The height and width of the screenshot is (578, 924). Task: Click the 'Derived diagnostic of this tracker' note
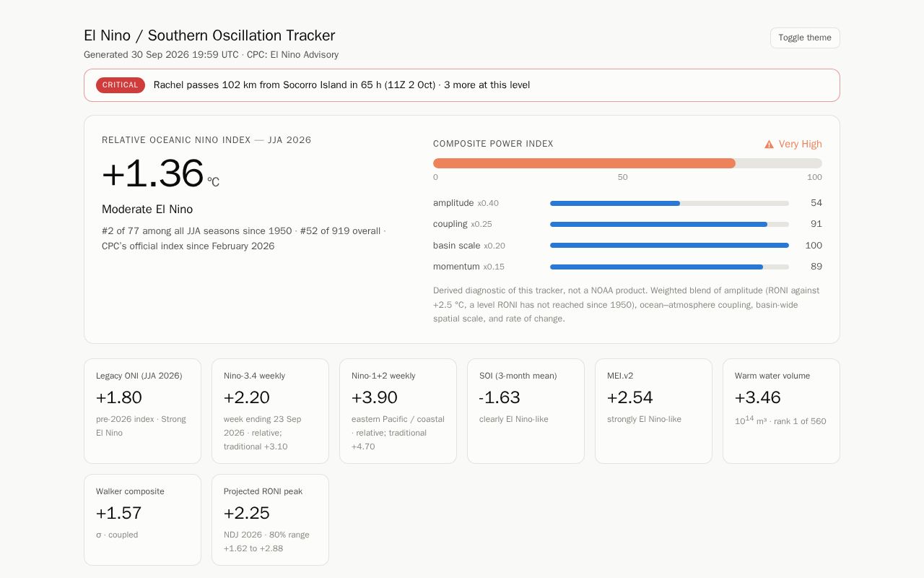pos(627,304)
